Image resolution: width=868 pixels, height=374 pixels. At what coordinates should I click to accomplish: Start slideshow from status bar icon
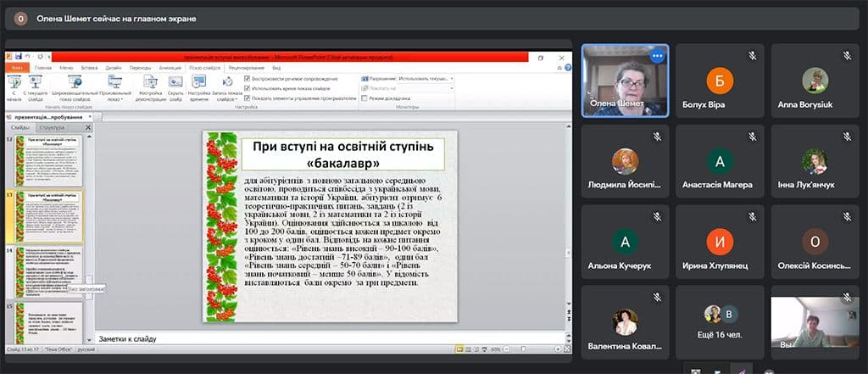click(x=485, y=349)
